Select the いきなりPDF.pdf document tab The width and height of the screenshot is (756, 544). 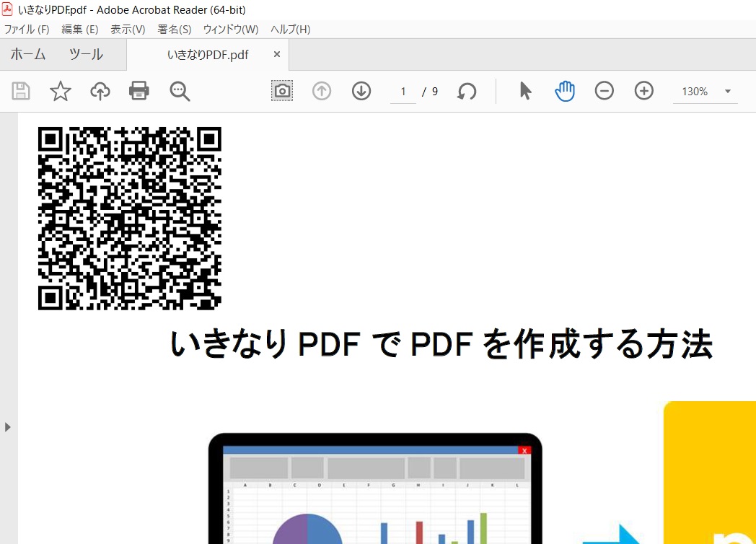point(208,55)
